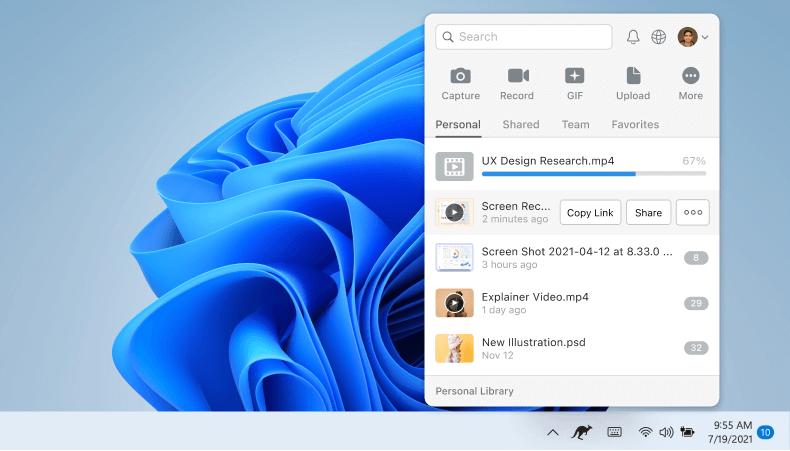Expand the profile avatar dropdown
The image size is (790, 451).
(x=693, y=37)
